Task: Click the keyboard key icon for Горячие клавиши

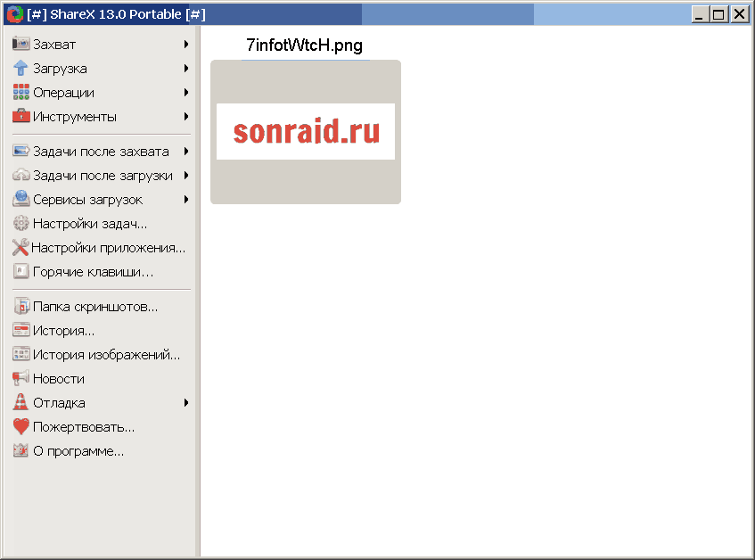Action: click(21, 271)
